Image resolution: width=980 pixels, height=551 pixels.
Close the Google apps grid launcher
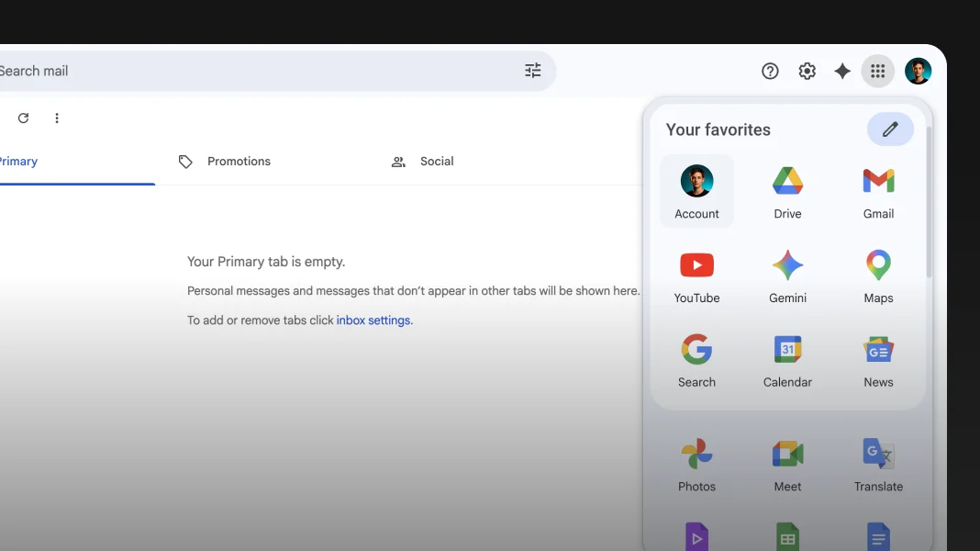click(877, 72)
